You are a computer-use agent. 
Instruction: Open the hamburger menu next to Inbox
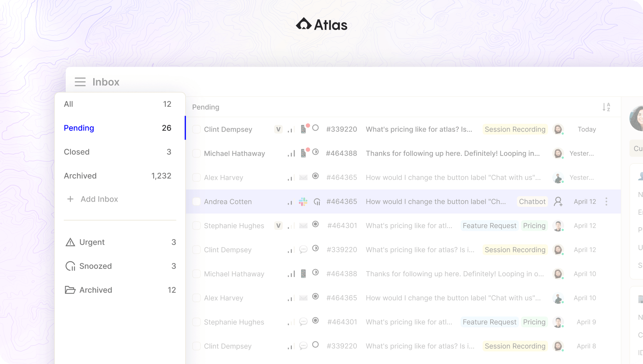[x=80, y=82]
